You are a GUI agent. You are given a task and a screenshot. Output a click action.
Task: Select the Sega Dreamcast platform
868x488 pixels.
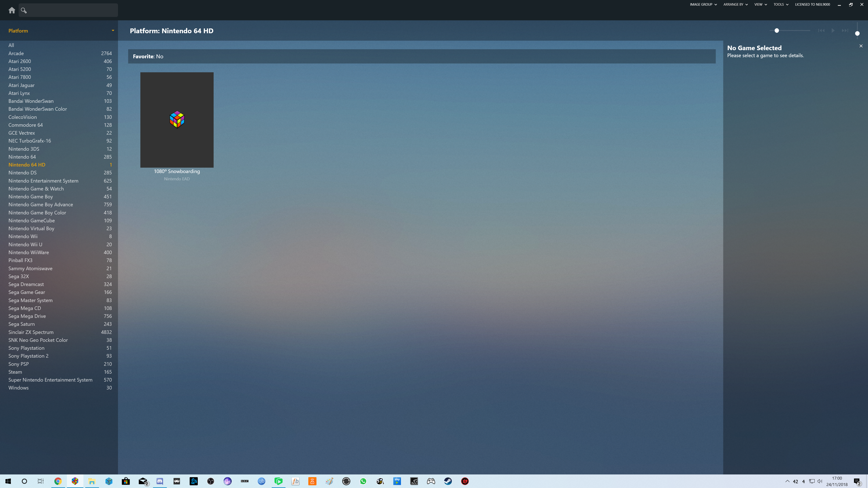pyautogui.click(x=59, y=284)
